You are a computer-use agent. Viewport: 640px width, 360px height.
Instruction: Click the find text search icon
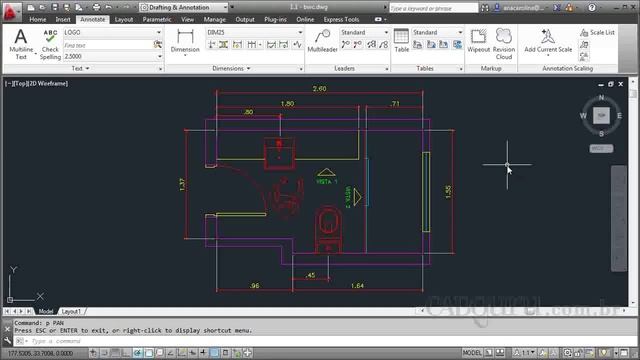pos(158,44)
